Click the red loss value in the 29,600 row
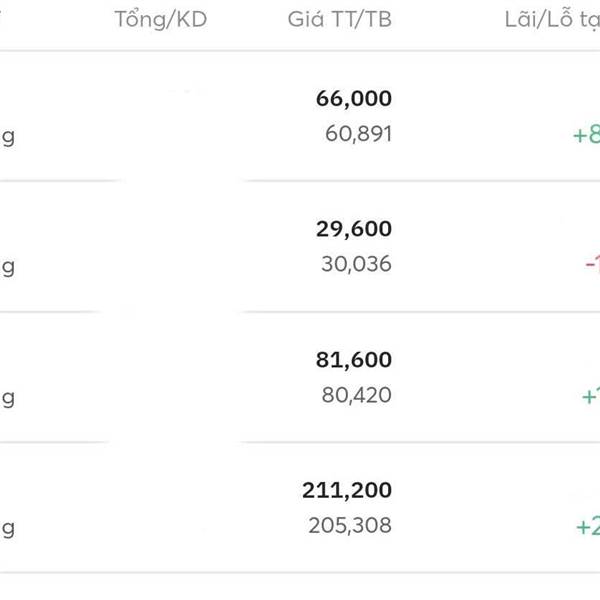 [x=591, y=265]
